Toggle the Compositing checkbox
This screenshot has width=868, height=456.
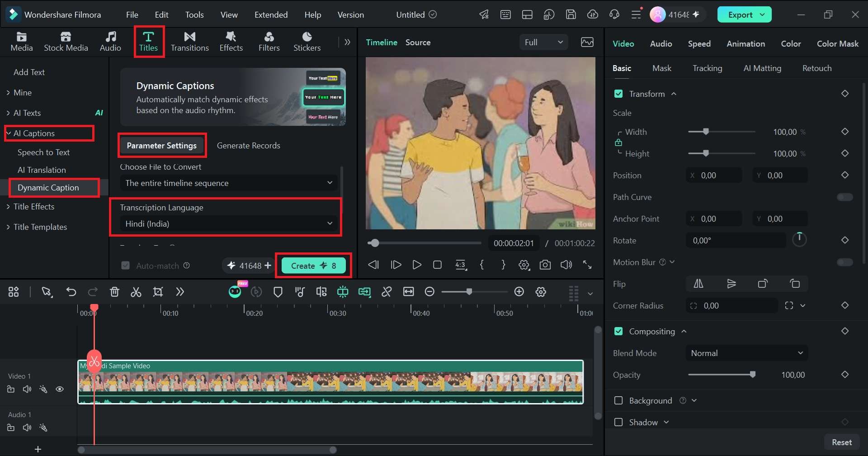618,332
